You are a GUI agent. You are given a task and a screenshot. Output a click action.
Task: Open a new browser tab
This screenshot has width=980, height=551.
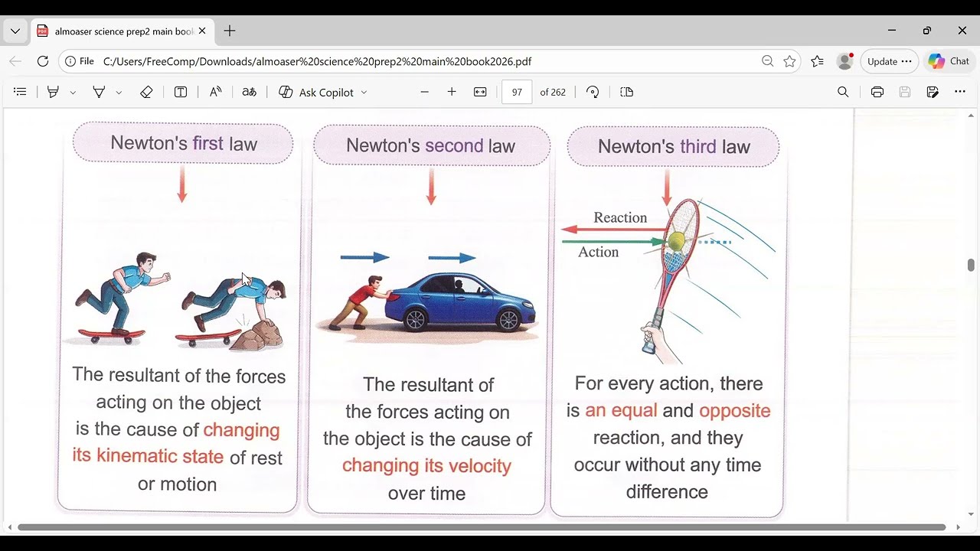[230, 31]
